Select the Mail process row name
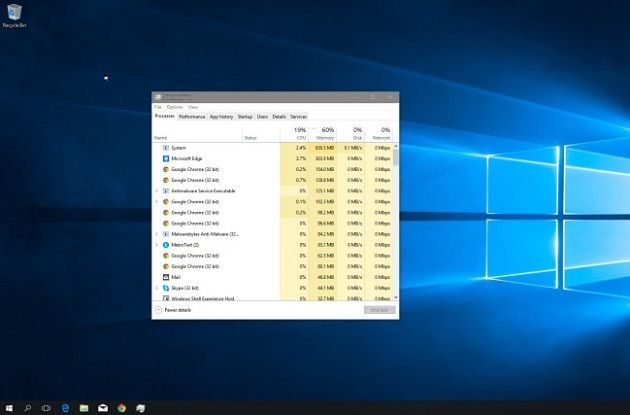Screen dimensions: 630x415 coord(176,277)
